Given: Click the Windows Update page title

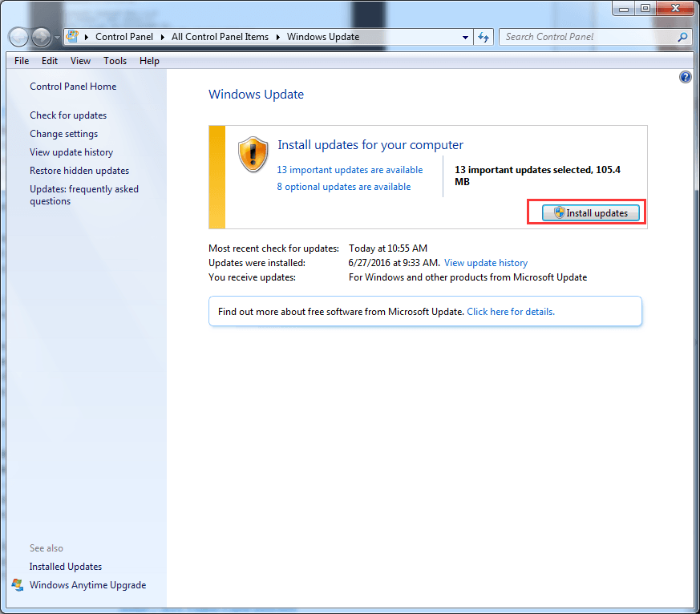Looking at the screenshot, I should coord(257,94).
